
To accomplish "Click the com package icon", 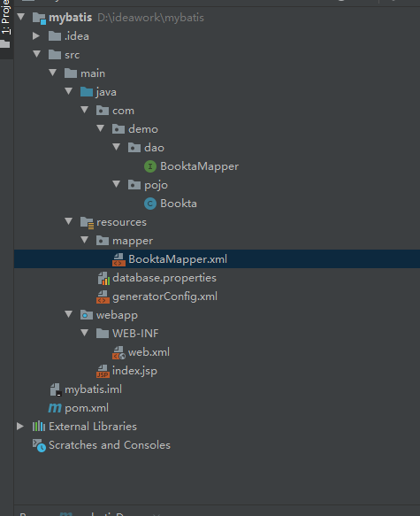I will (103, 111).
